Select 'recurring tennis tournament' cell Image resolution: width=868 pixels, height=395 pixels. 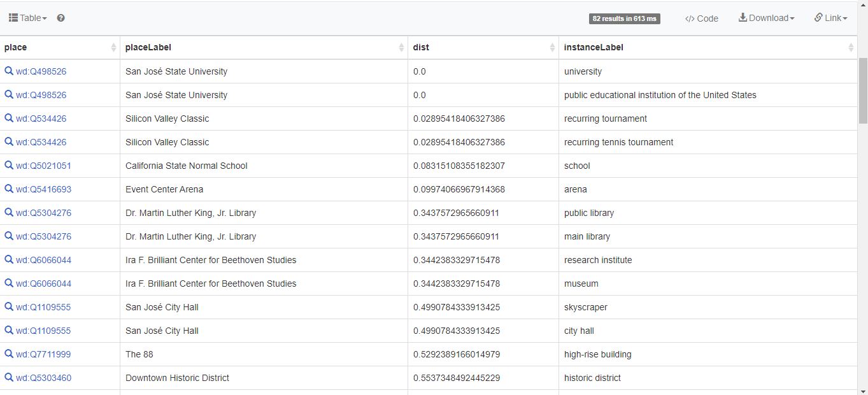708,142
